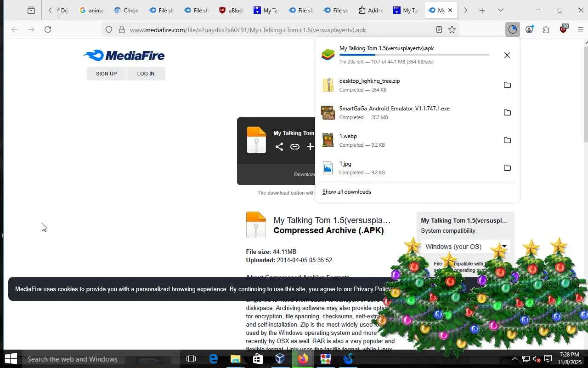This screenshot has height=368, width=588.
Task: Launch Microsoft Edge from the taskbar
Action: [213, 359]
